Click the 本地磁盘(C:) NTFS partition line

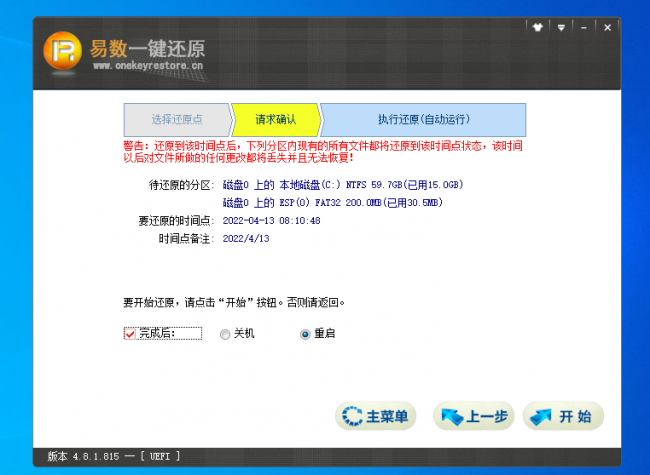343,185
